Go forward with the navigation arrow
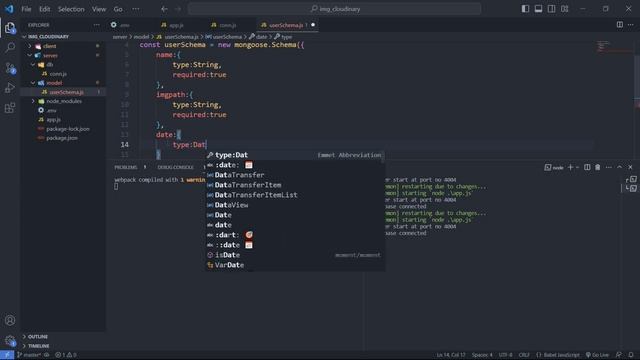The height and width of the screenshot is (360, 640). point(178,9)
